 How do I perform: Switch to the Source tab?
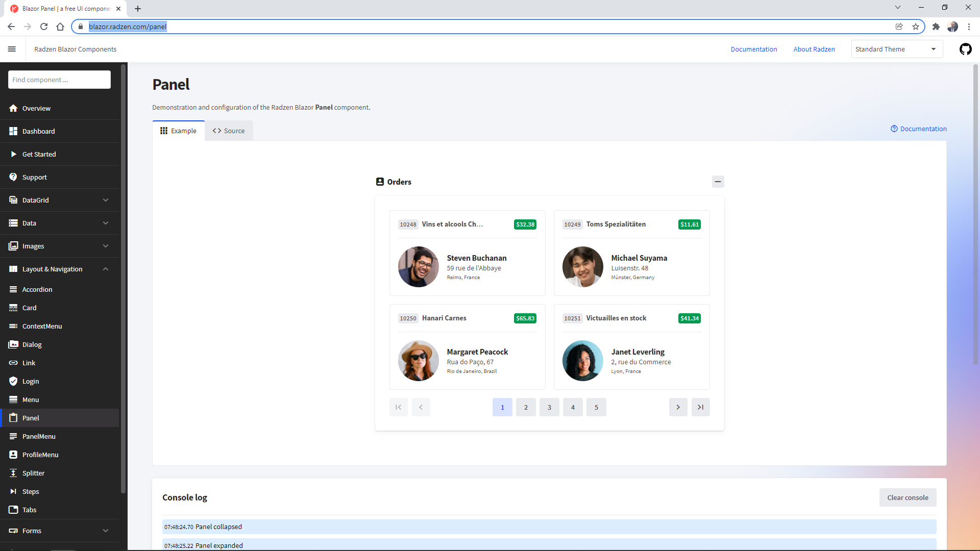(x=229, y=131)
